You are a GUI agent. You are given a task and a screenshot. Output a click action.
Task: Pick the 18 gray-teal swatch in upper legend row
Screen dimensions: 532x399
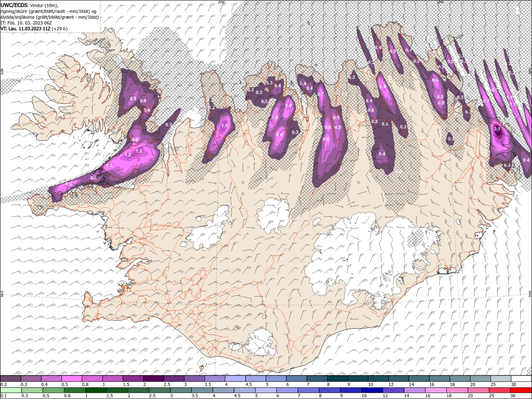pos(460,379)
